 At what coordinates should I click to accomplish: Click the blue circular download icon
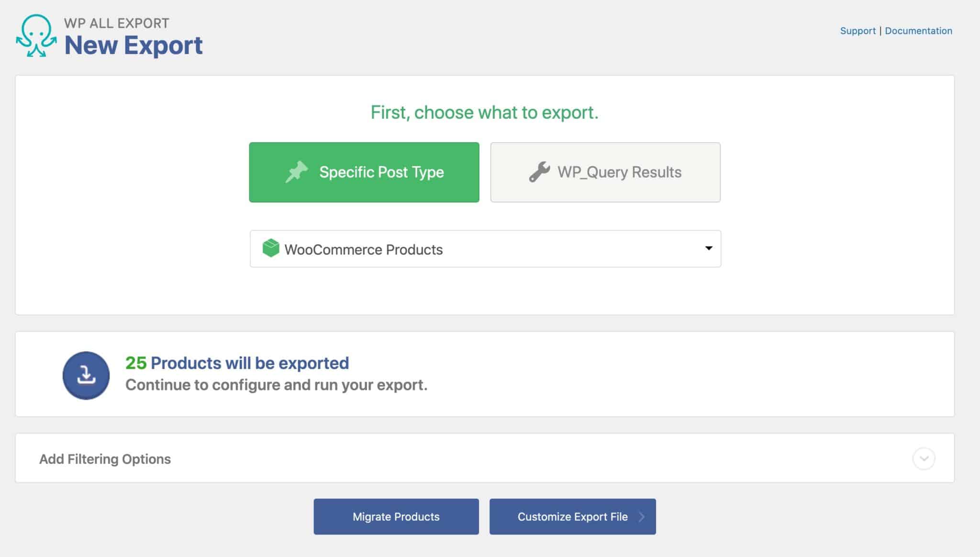pos(86,375)
